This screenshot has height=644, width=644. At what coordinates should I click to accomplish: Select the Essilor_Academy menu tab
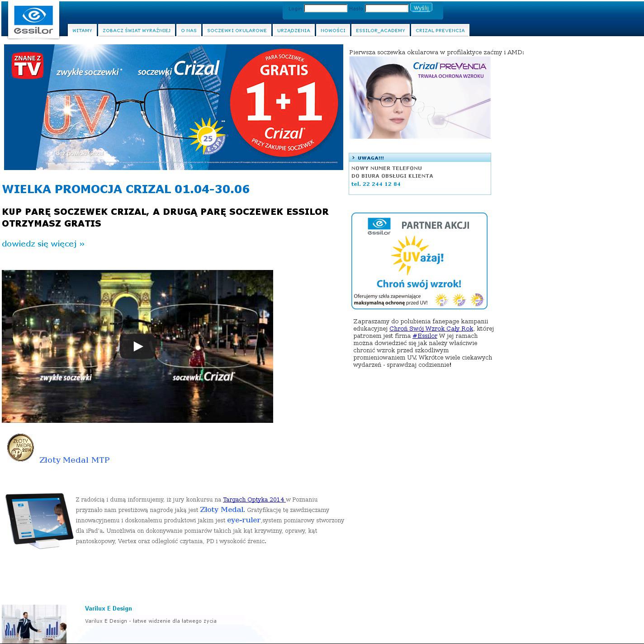click(380, 30)
